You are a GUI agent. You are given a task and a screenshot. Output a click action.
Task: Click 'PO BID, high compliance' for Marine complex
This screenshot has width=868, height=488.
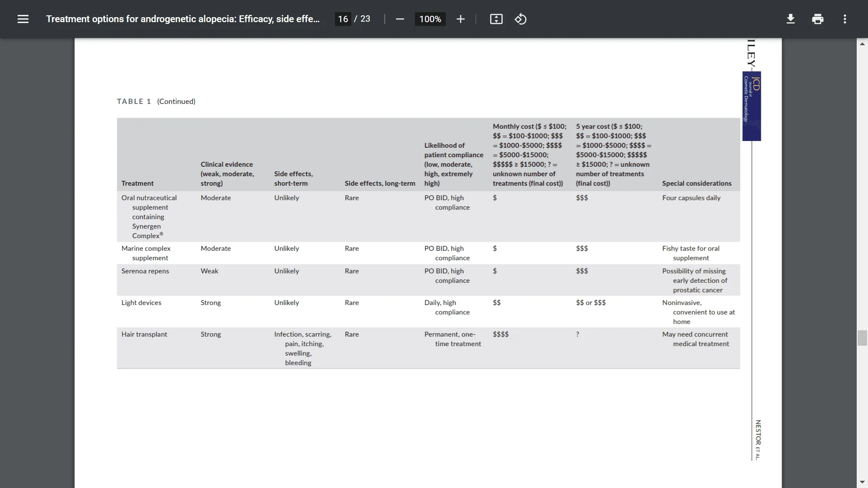447,253
